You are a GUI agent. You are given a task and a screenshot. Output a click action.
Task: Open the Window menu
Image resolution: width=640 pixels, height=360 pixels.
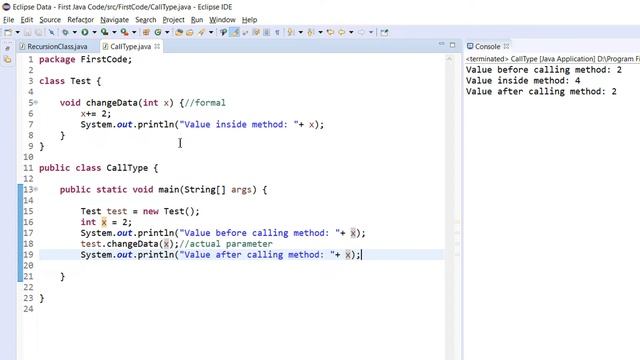coord(222,20)
